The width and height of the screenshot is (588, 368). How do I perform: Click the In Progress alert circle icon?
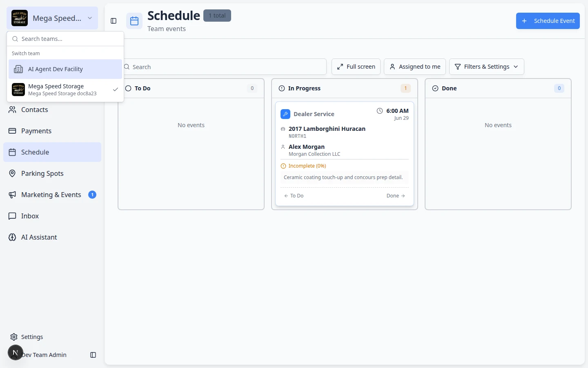[282, 88]
